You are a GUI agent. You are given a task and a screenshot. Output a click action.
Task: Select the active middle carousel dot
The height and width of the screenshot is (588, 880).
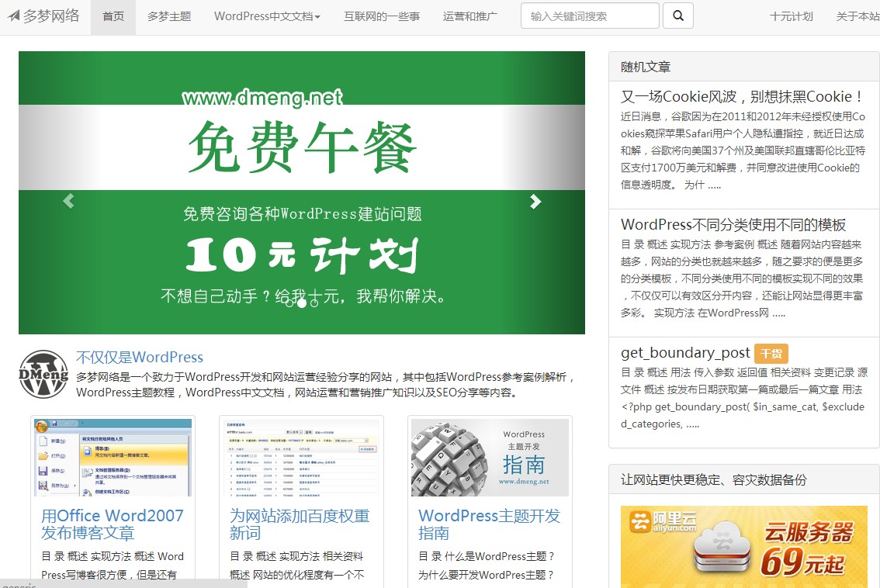302,303
